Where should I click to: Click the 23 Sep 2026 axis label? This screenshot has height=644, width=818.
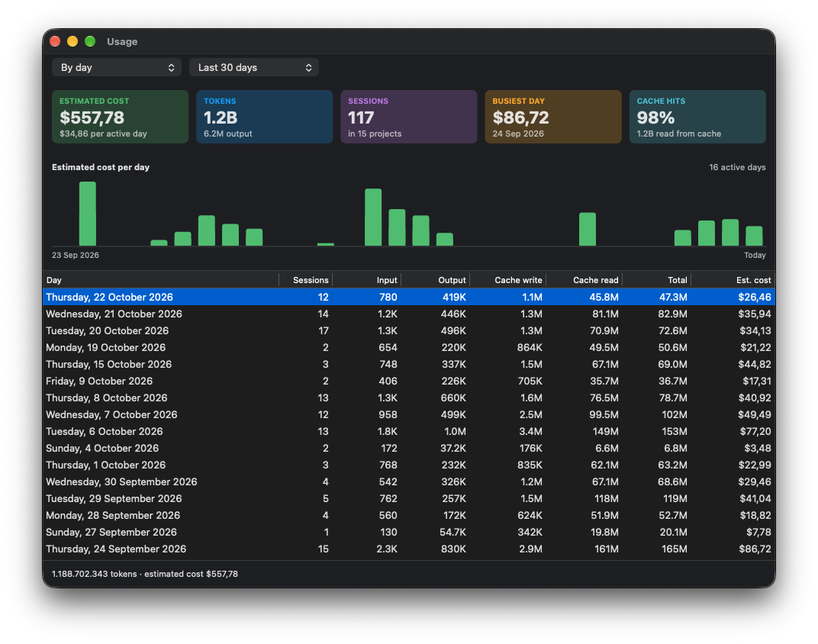coord(75,255)
